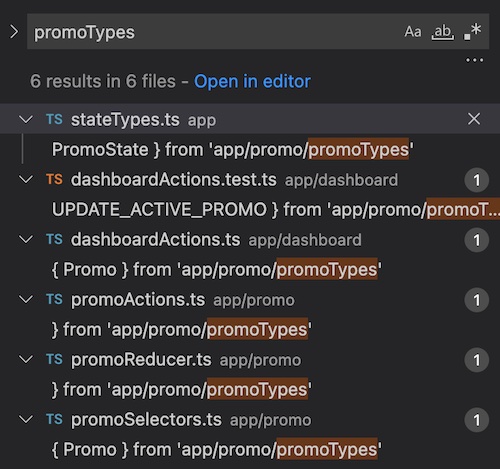500x469 pixels.
Task: Expand the replace field chevron
Action: [14, 32]
